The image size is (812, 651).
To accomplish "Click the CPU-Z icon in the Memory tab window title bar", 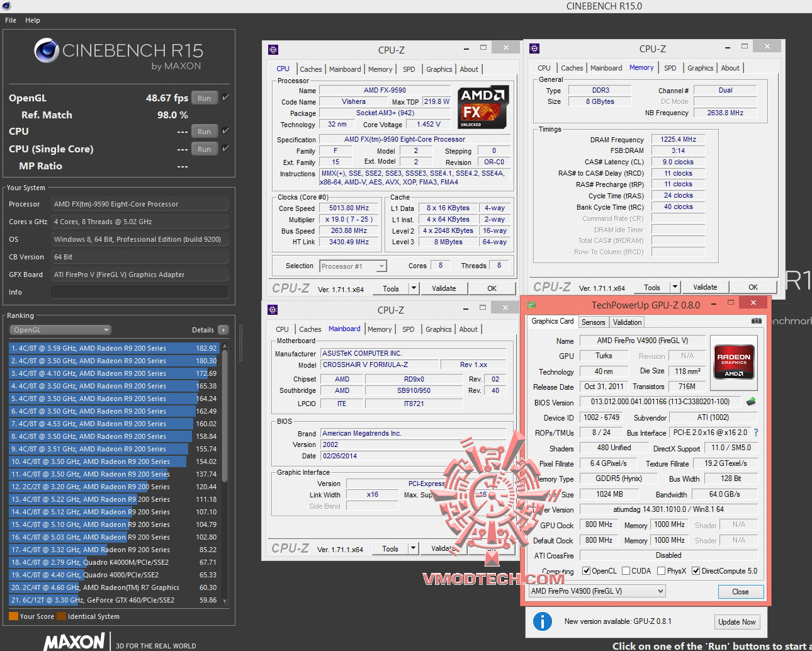I will (x=534, y=48).
